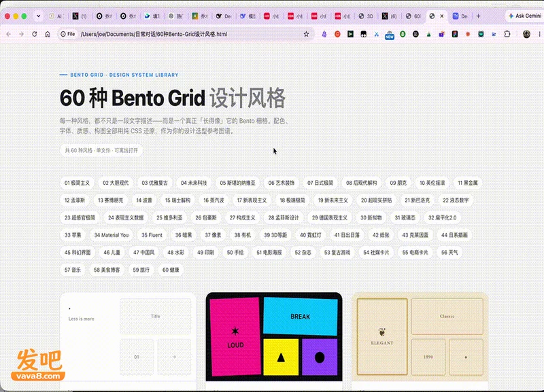The width and height of the screenshot is (544, 392).
Task: Open the 56 天气 chip
Action: [449, 252]
